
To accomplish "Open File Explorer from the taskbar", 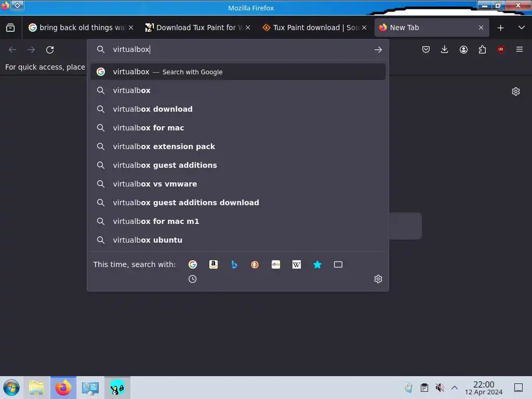I will pos(37,388).
